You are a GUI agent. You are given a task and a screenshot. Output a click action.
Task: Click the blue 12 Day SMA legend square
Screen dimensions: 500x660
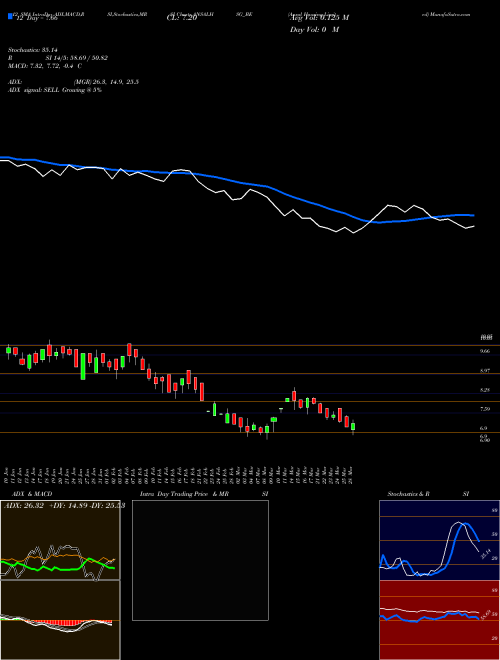[10, 17]
